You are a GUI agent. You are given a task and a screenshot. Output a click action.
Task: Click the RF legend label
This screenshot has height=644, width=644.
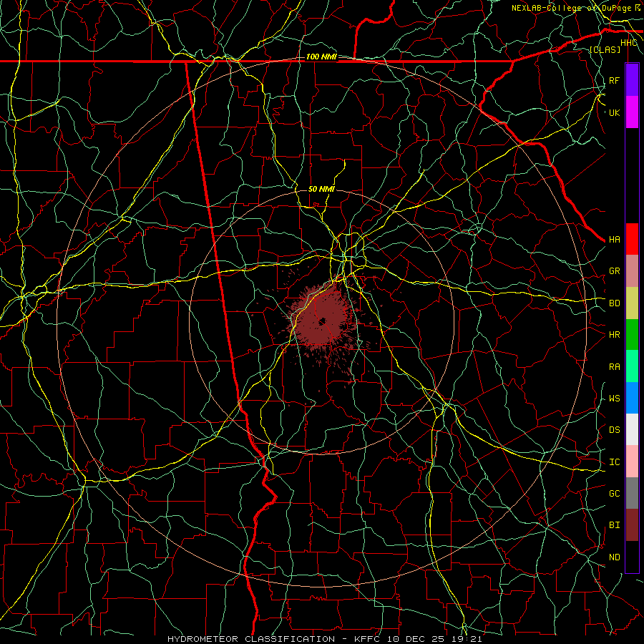(x=614, y=81)
